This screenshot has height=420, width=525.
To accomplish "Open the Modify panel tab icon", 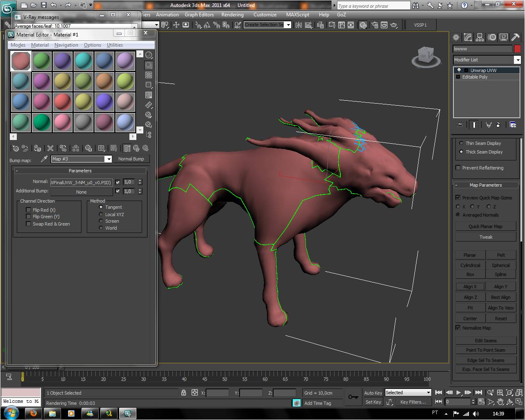I will [x=468, y=38].
